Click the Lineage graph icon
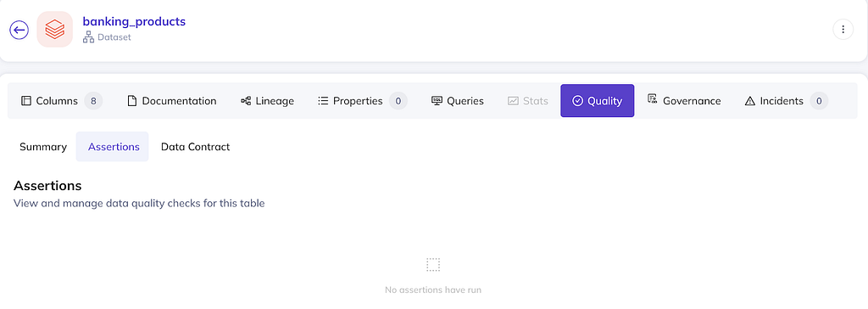This screenshot has height=309, width=868. [x=246, y=101]
